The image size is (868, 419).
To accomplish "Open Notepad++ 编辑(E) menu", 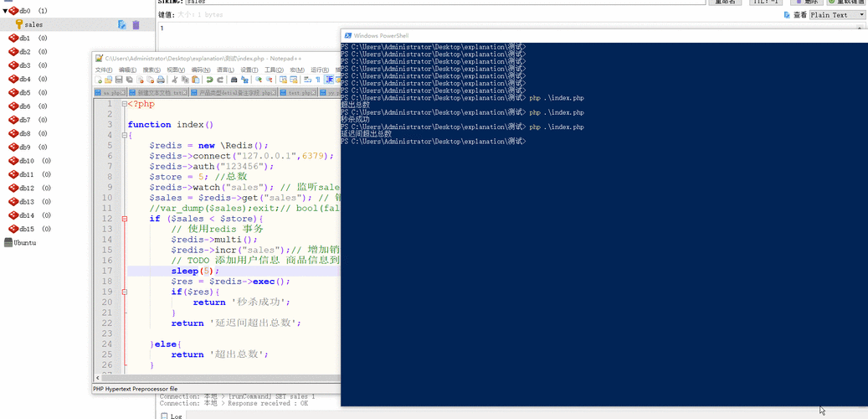I will click(127, 70).
